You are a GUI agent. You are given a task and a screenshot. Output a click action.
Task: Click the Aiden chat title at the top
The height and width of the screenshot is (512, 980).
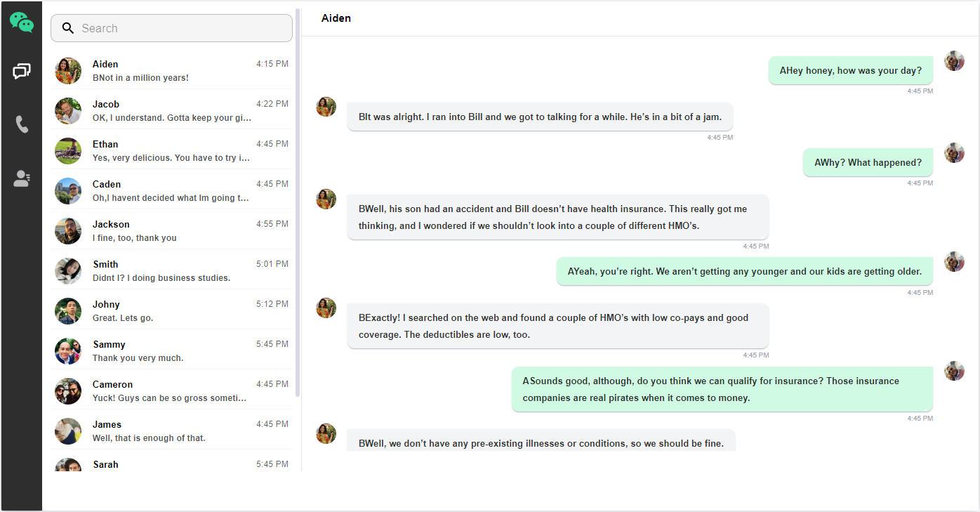point(336,18)
